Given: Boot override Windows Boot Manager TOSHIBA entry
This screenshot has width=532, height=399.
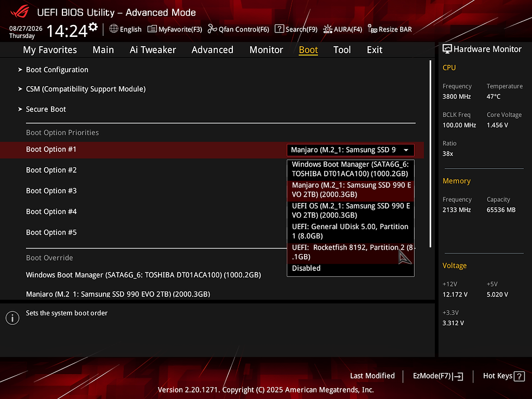Looking at the screenshot, I should tap(143, 275).
